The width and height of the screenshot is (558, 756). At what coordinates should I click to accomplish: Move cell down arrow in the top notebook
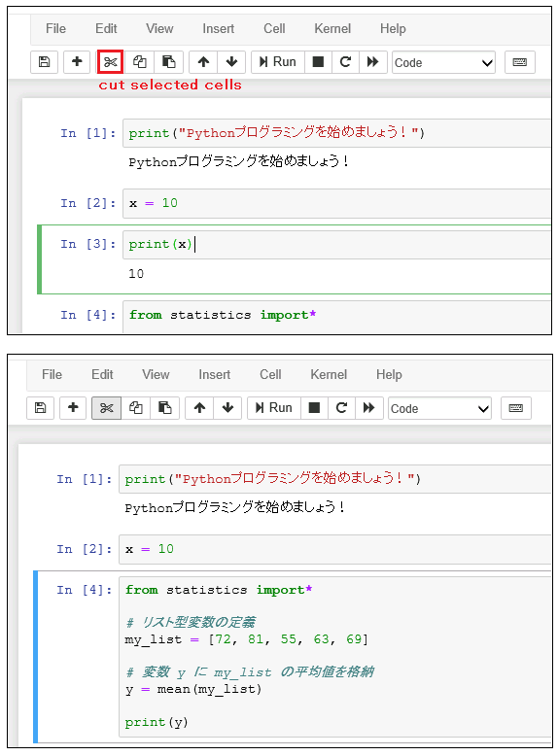[231, 62]
